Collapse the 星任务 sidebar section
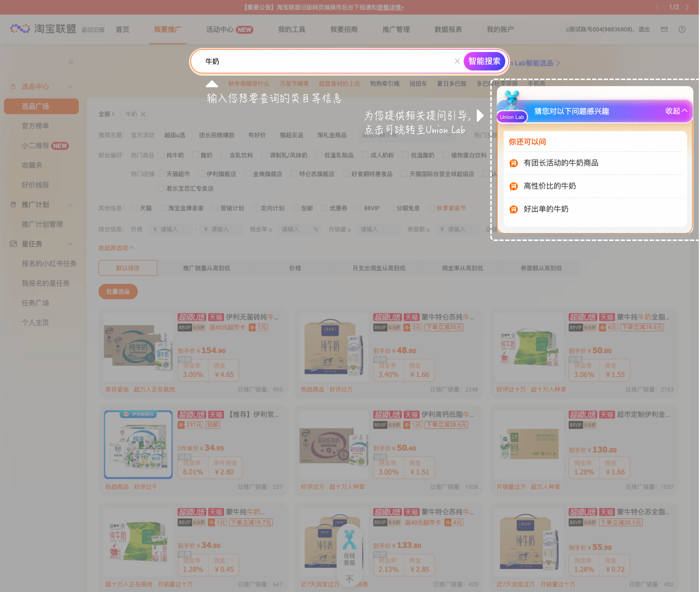This screenshot has height=592, width=700. [x=70, y=244]
